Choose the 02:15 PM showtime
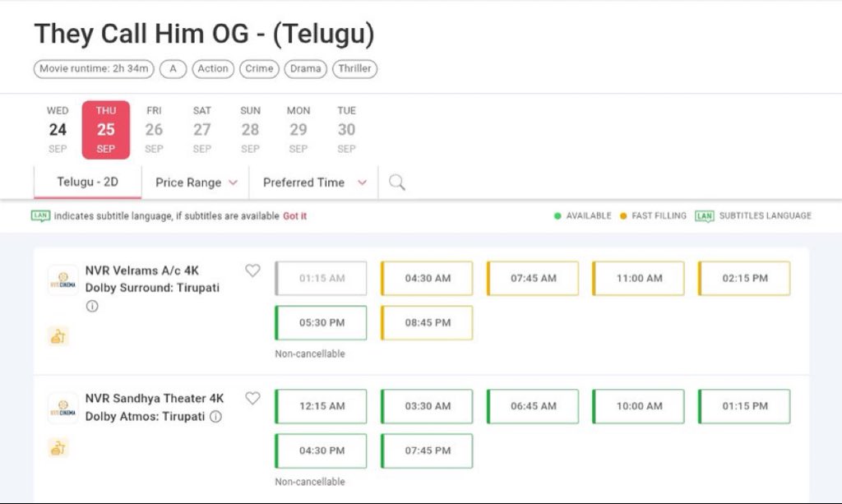This screenshot has width=842, height=504. click(744, 278)
